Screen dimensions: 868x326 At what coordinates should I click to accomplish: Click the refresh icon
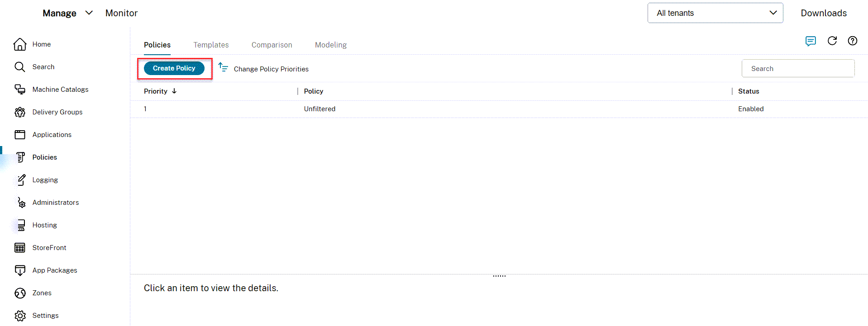tap(832, 41)
